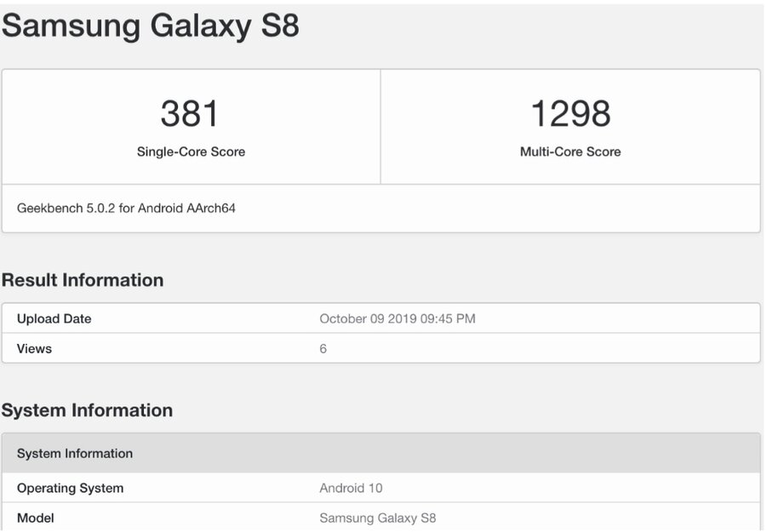This screenshot has width=766, height=532.
Task: Select the Multi-Core Score label
Action: tap(570, 152)
